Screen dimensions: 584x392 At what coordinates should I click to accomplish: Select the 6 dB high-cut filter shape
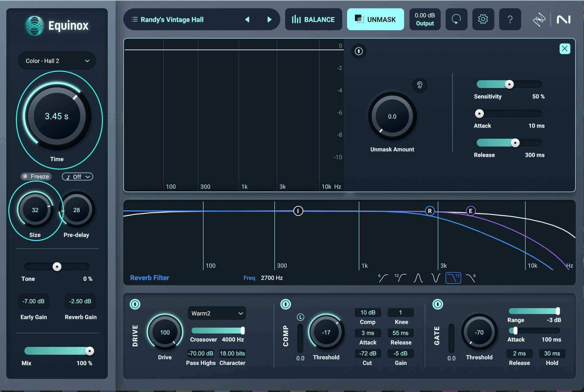click(x=471, y=278)
